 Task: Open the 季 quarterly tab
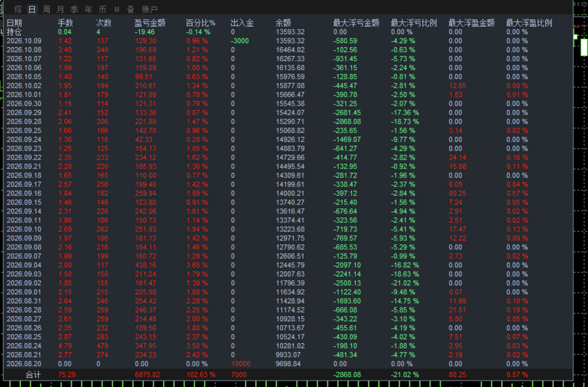[74, 9]
